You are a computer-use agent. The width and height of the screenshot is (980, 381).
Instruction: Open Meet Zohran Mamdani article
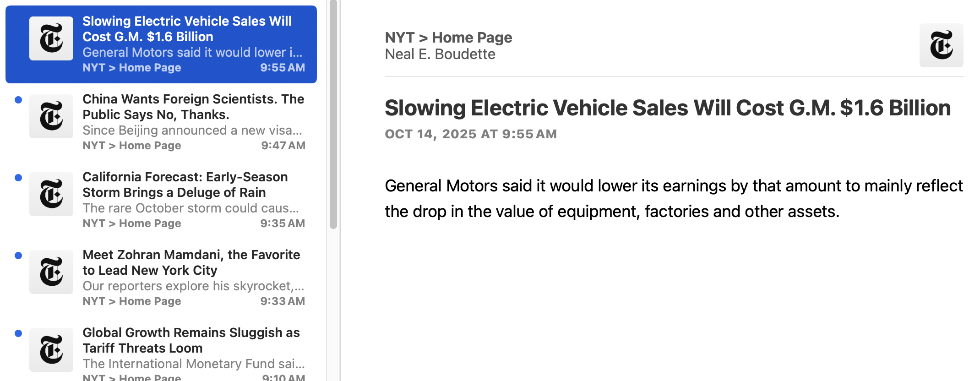tap(191, 262)
